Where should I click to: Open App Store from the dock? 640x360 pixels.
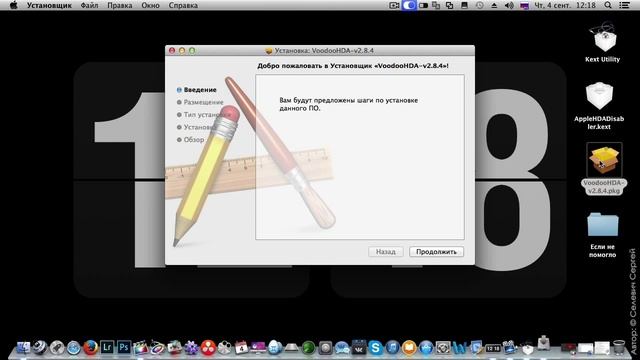coord(426,348)
